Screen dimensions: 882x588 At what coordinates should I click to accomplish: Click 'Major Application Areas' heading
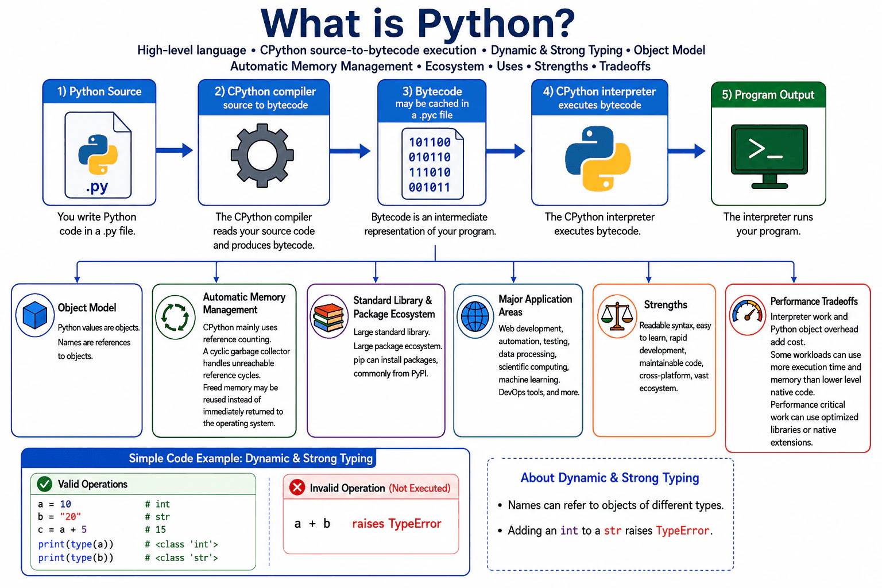point(535,305)
